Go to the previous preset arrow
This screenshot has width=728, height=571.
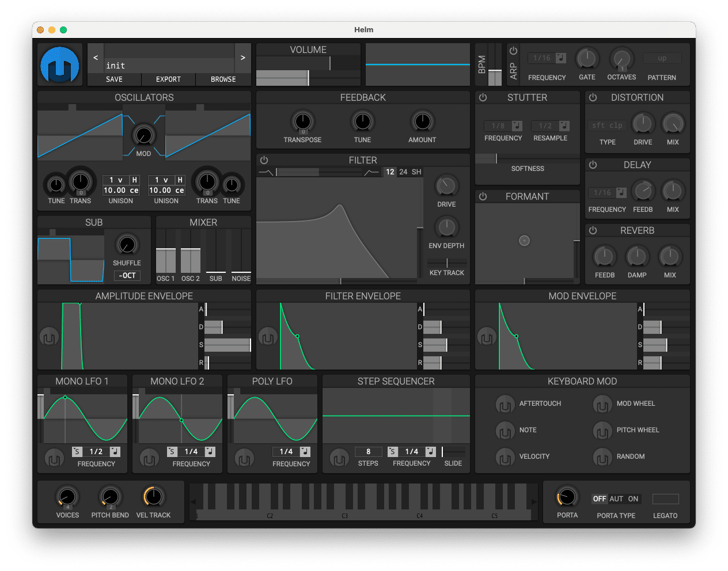click(x=96, y=58)
